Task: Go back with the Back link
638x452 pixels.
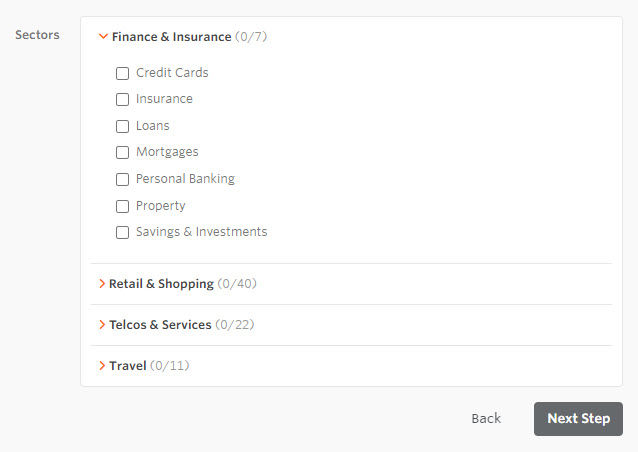Action: [x=486, y=418]
